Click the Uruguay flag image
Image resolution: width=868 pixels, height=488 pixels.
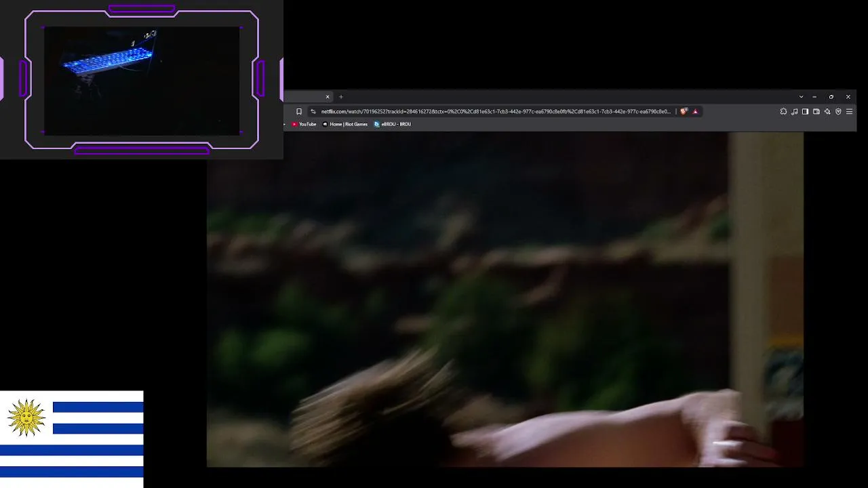pos(72,439)
